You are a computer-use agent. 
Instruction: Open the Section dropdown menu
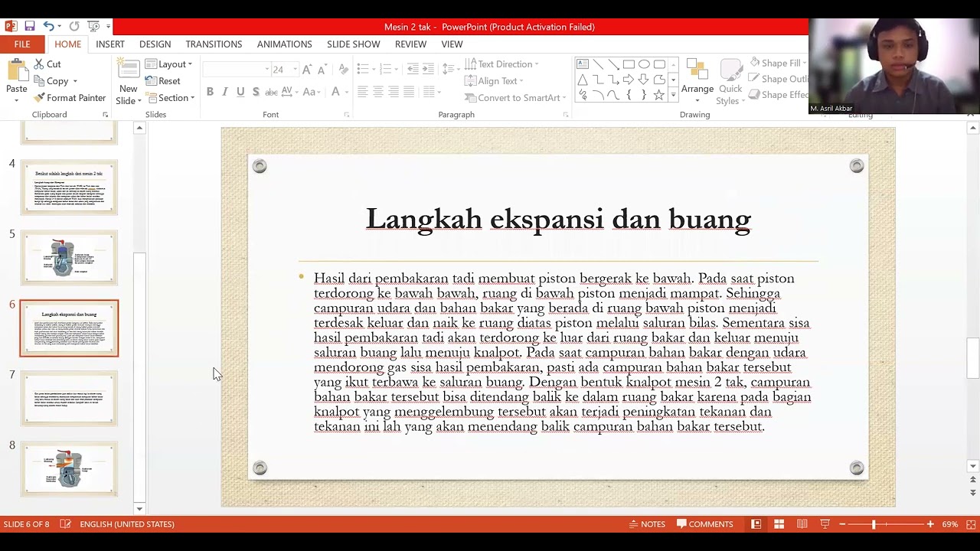pyautogui.click(x=170, y=98)
